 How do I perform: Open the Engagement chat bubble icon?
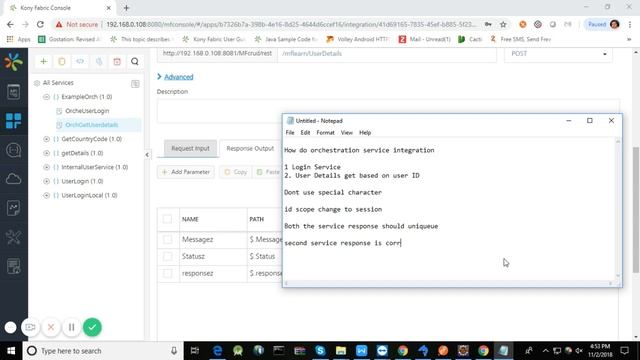click(13, 150)
